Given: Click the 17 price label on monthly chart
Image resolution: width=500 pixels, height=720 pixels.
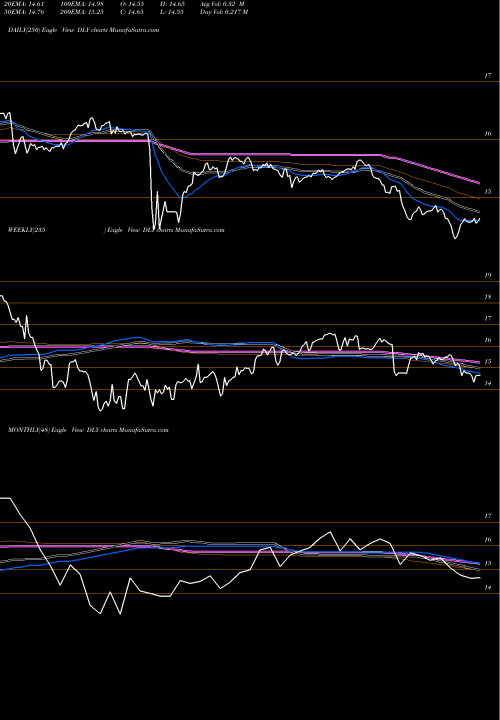Looking at the screenshot, I should [x=488, y=516].
